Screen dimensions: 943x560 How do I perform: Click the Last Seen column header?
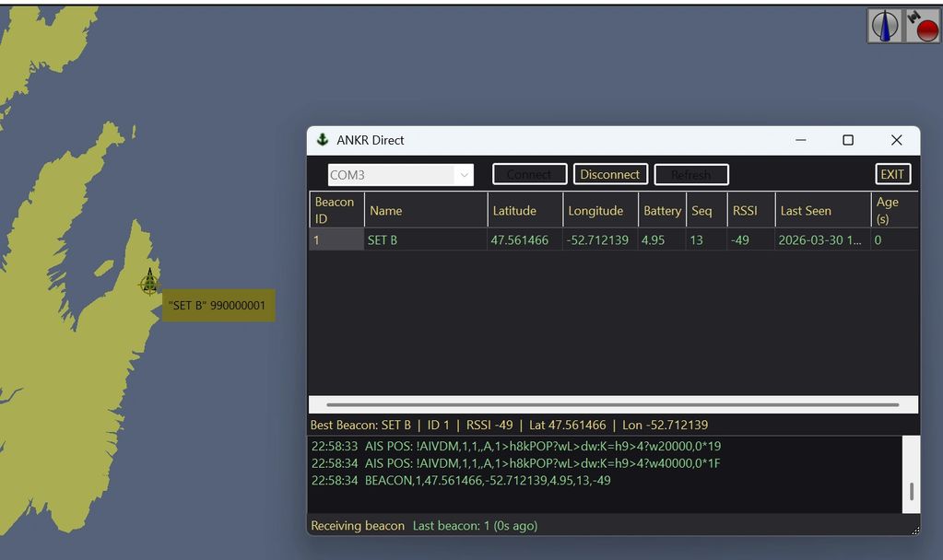806,211
